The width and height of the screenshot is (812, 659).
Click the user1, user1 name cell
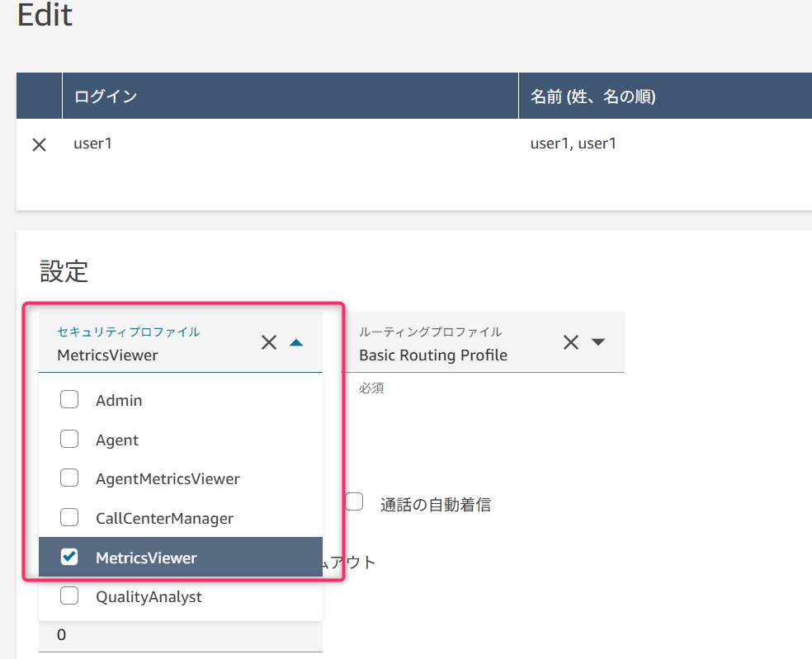coord(574,144)
